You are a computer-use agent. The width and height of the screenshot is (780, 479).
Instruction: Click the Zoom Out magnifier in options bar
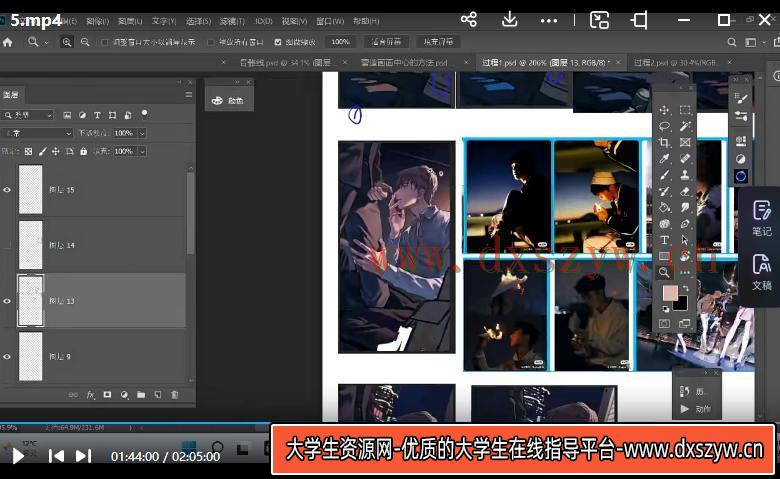tap(85, 42)
